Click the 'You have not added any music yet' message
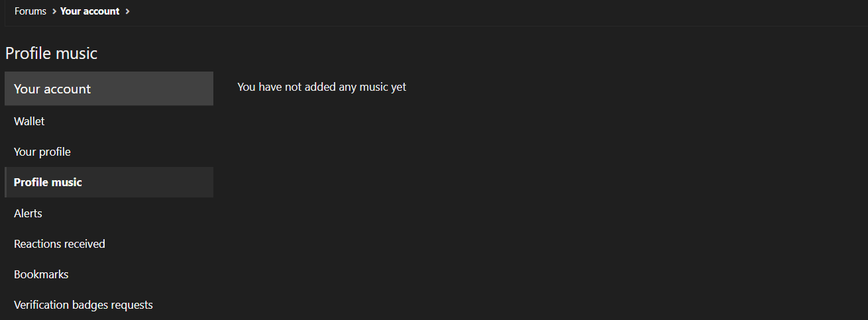 tap(321, 87)
